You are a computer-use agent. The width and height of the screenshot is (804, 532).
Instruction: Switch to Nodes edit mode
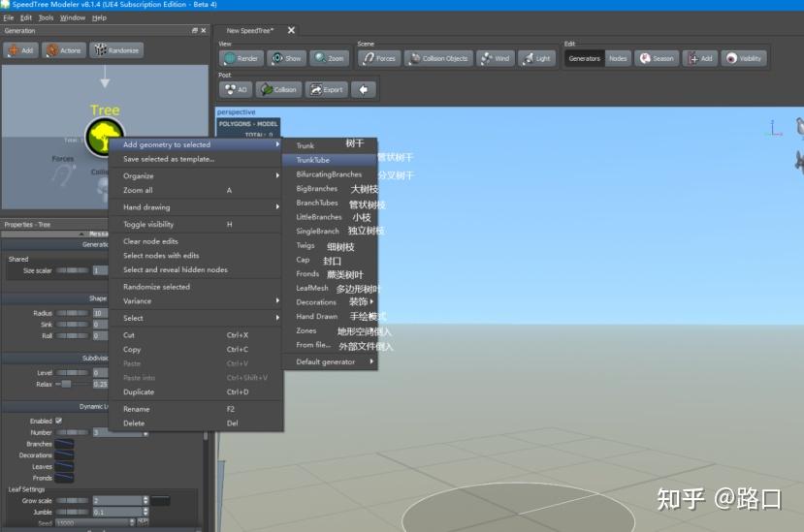point(618,58)
